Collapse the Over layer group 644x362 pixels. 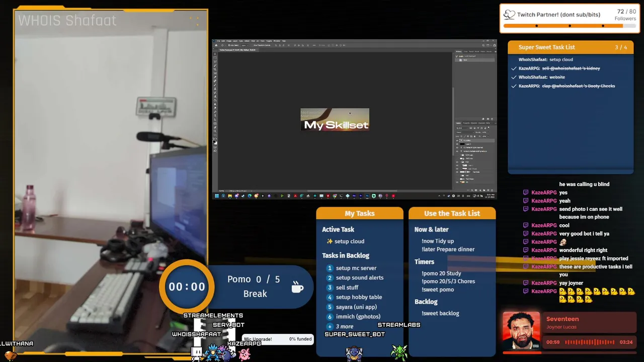pyautogui.click(x=460, y=162)
